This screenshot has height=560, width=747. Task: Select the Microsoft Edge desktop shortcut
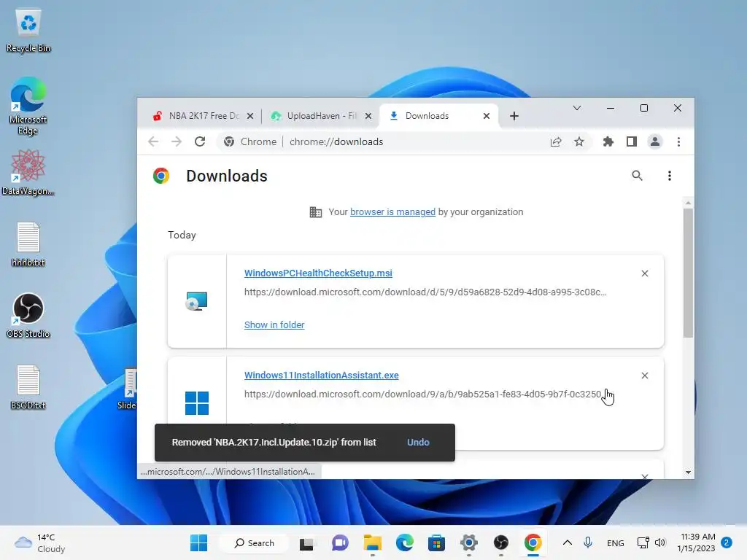28,106
